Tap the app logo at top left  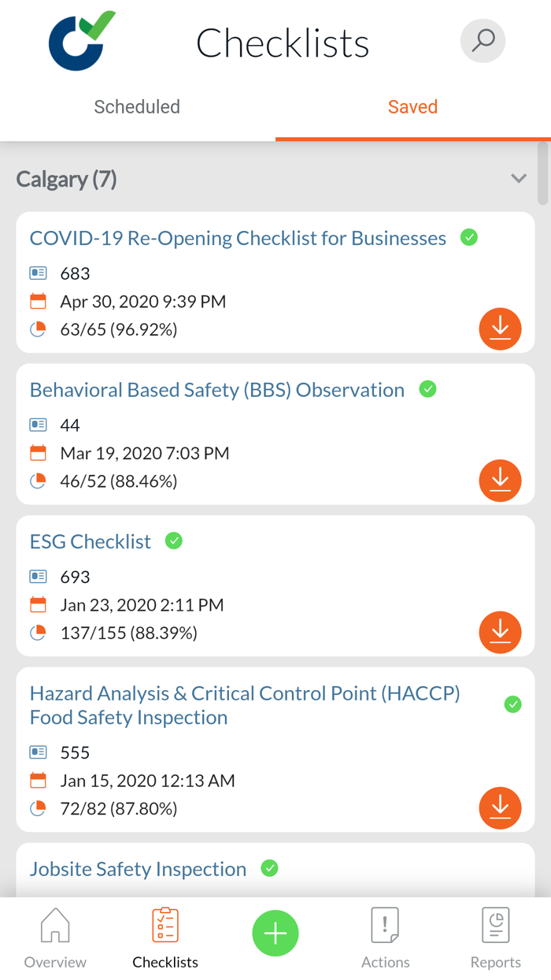[82, 41]
